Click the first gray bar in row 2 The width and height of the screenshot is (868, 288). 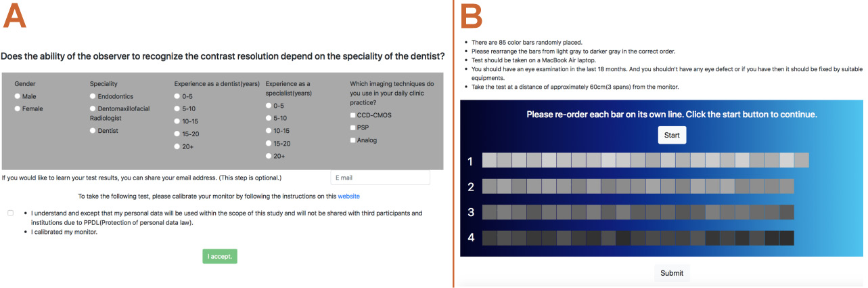click(x=489, y=186)
